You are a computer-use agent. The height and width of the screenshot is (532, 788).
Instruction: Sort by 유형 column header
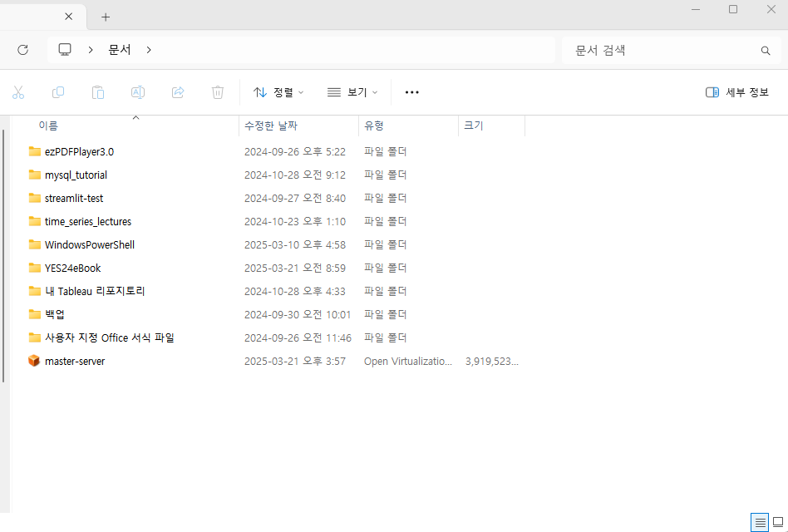(x=374, y=126)
